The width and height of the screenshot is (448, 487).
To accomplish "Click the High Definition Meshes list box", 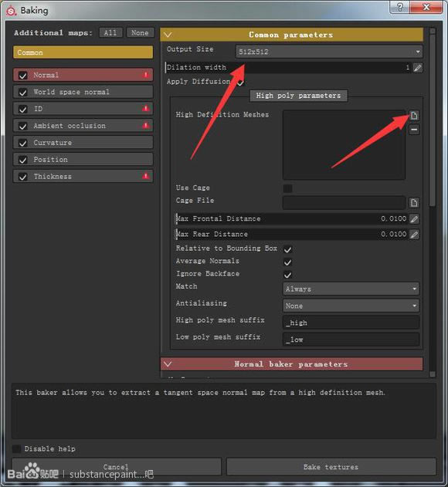I will pos(344,144).
